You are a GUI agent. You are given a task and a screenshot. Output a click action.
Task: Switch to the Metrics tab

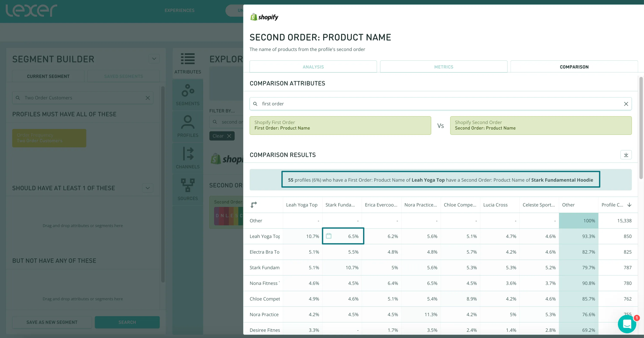(x=444, y=67)
